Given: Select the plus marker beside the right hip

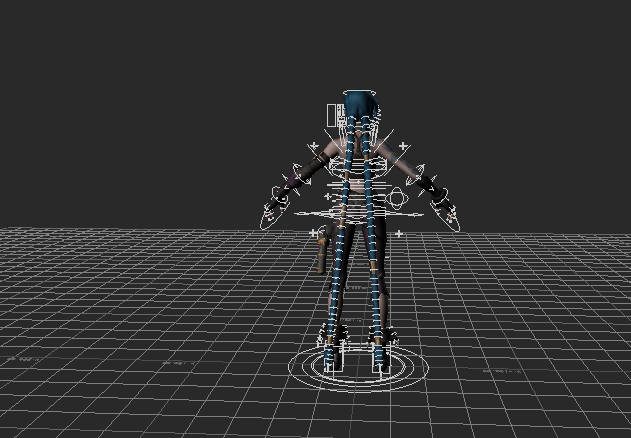Looking at the screenshot, I should pyautogui.click(x=398, y=233).
